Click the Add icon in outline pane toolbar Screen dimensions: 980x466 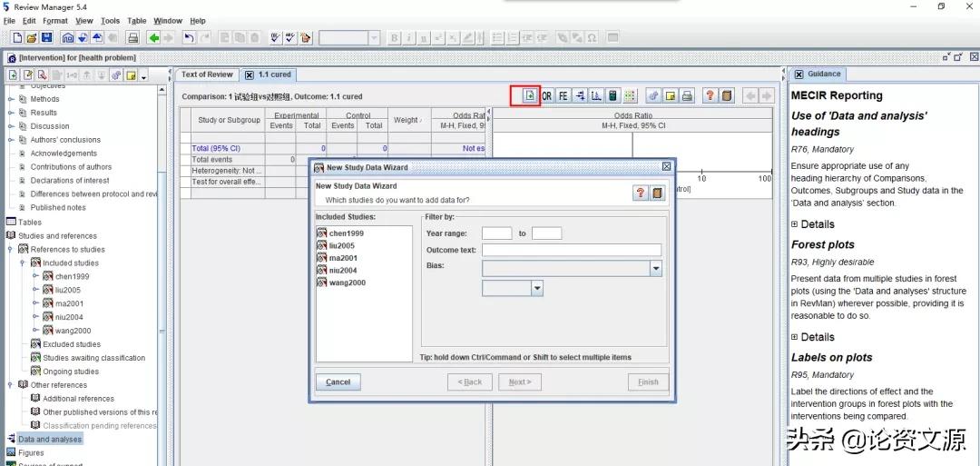pos(12,75)
